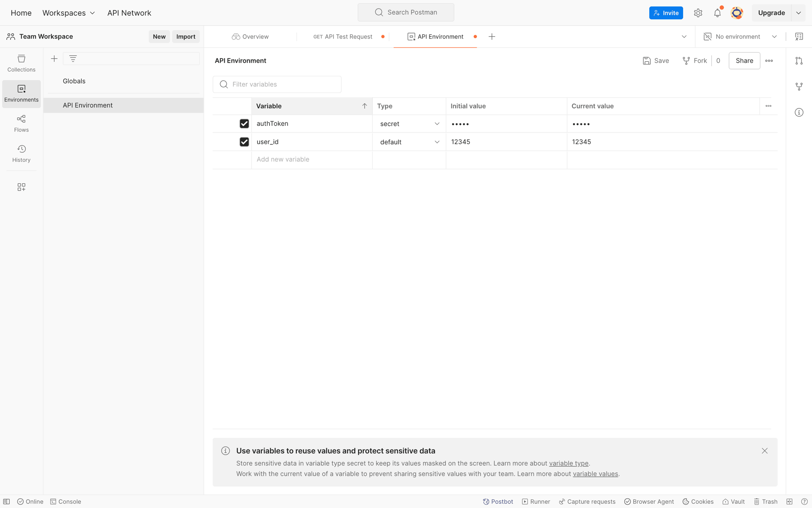This screenshot has width=812, height=508.
Task: Uncheck the user_id variable checkbox
Action: coord(244,142)
